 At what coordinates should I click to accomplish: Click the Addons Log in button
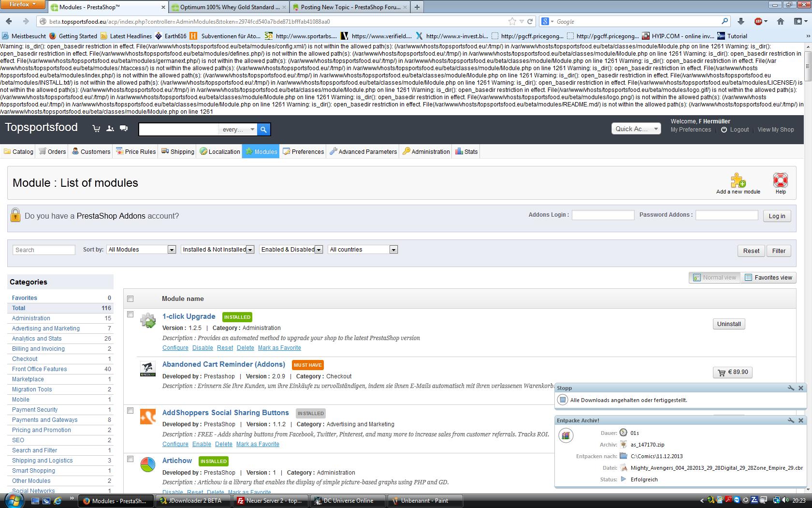(777, 216)
